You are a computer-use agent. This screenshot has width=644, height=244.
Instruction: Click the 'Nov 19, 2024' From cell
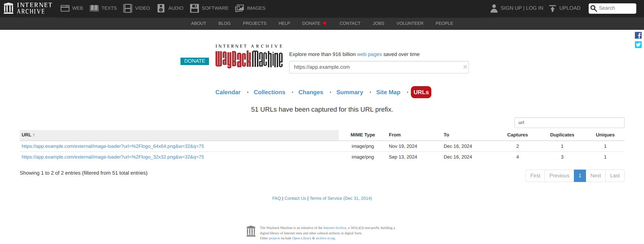click(403, 146)
